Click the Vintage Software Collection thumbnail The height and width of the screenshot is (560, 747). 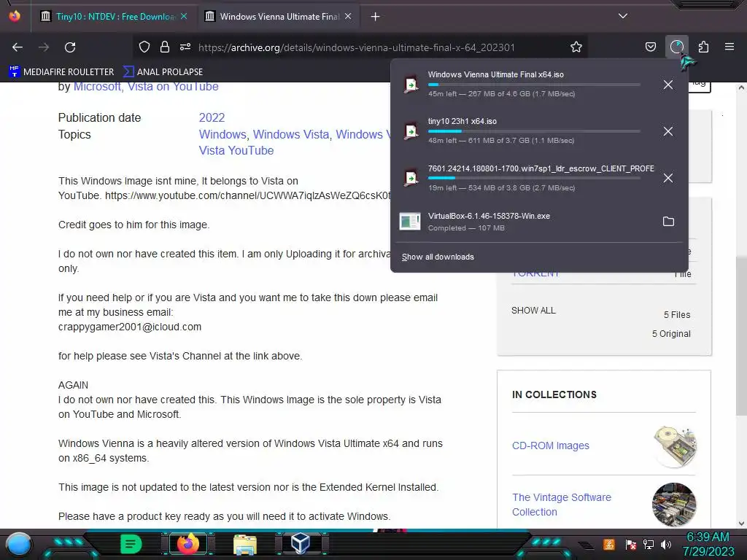click(674, 505)
